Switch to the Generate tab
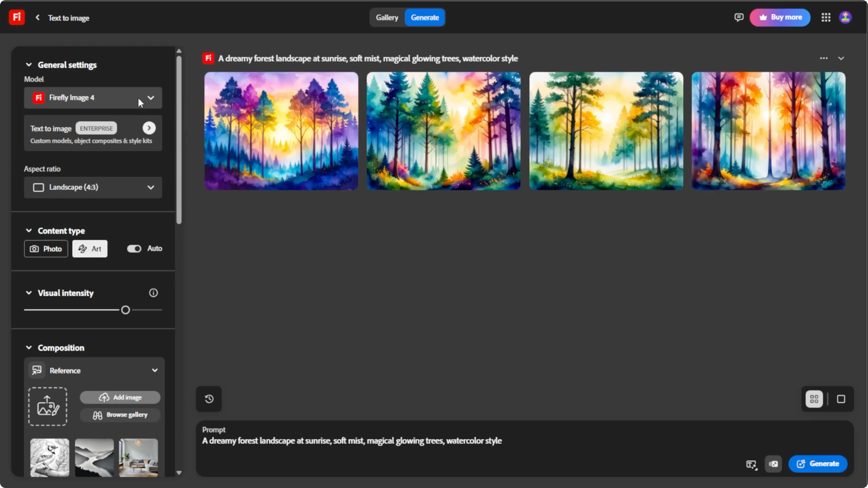This screenshot has height=488, width=868. click(x=425, y=17)
